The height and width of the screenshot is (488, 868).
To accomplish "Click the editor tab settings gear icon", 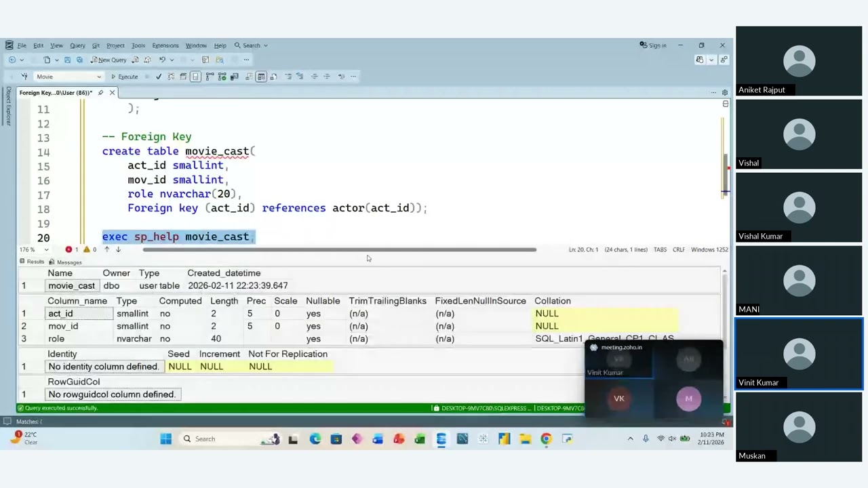I will (725, 93).
